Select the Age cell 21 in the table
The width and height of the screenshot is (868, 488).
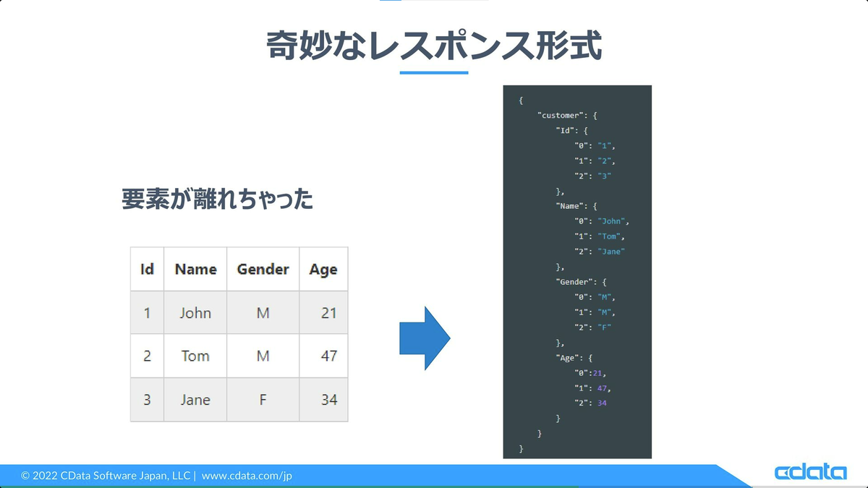323,312
